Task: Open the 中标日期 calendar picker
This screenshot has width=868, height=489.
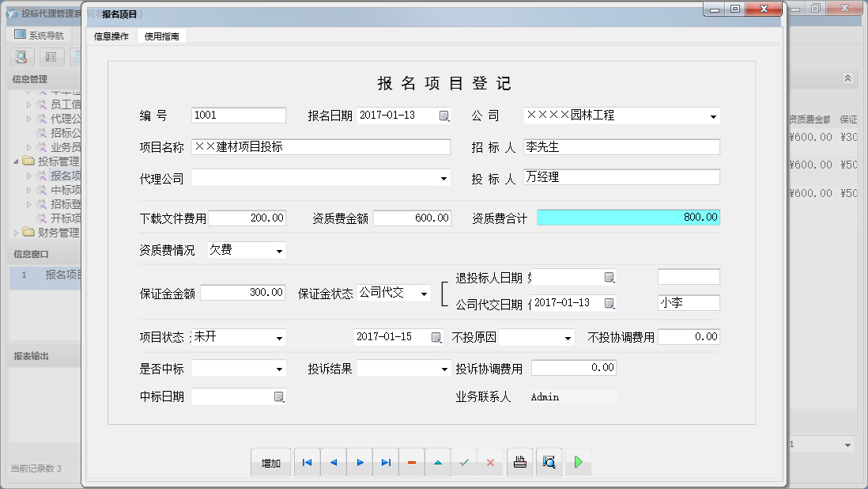Action: (278, 396)
